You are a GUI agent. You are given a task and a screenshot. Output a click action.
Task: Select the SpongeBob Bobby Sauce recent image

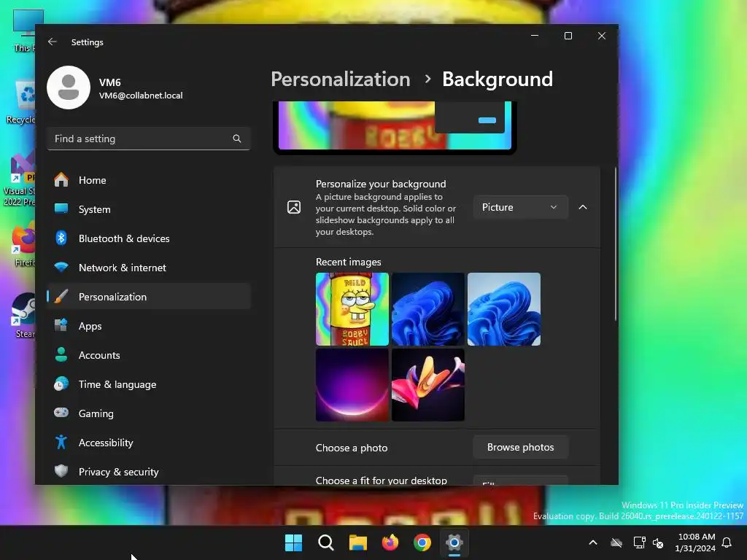(x=352, y=309)
